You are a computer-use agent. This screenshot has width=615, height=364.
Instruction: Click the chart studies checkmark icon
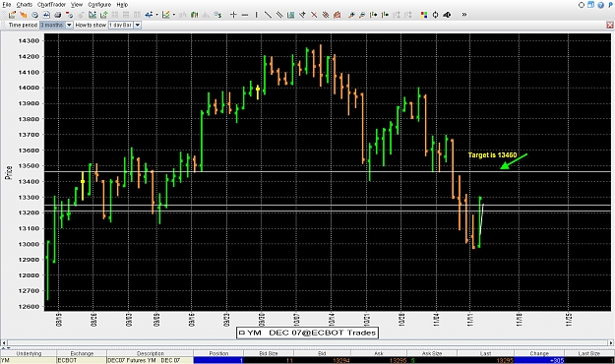(x=166, y=15)
